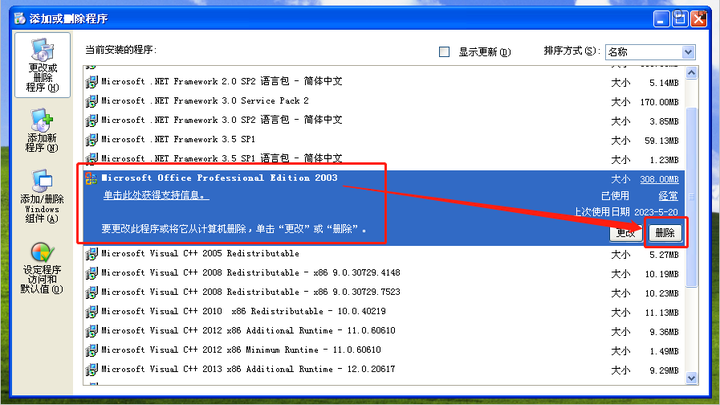Click the 经常 usage frequency value
Screen dimensions: 720x405
[668, 196]
